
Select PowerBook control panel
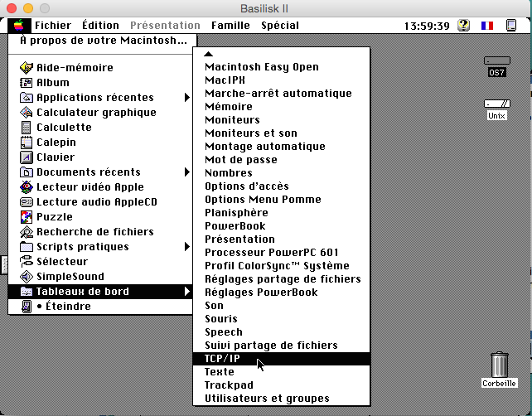pyautogui.click(x=281, y=225)
